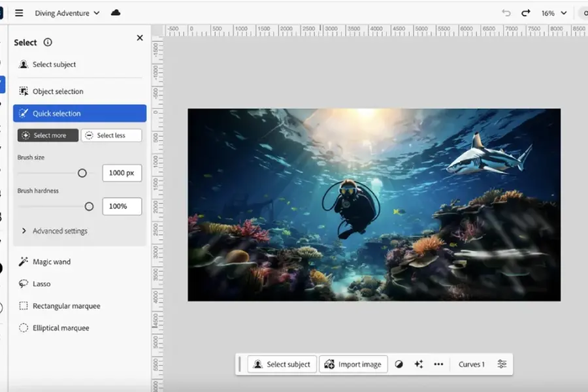Click the generative sparkle icon in taskbar

[419, 365]
